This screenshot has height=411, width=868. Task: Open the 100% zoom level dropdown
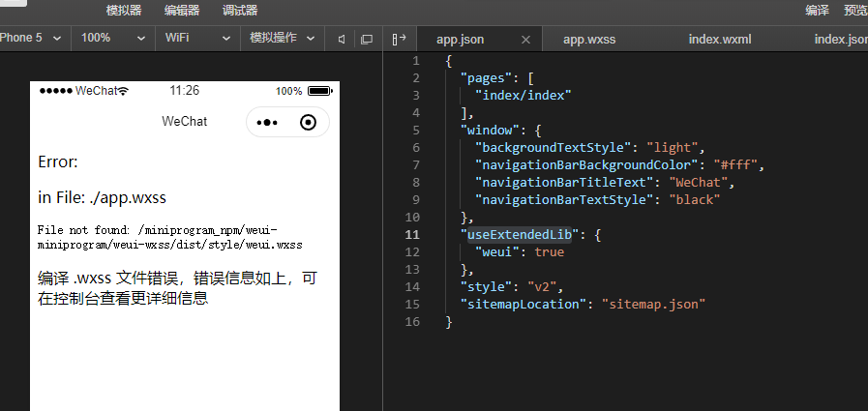click(x=113, y=38)
